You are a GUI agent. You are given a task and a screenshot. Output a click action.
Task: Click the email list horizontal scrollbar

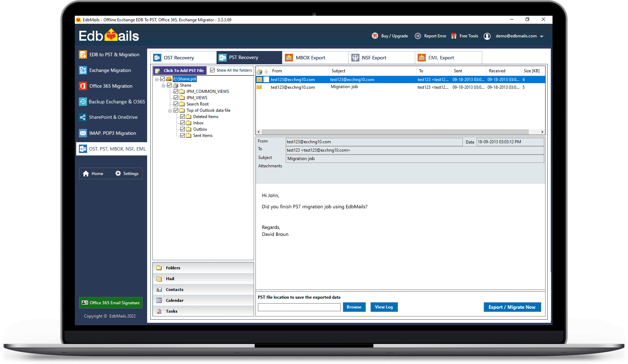coord(395,132)
